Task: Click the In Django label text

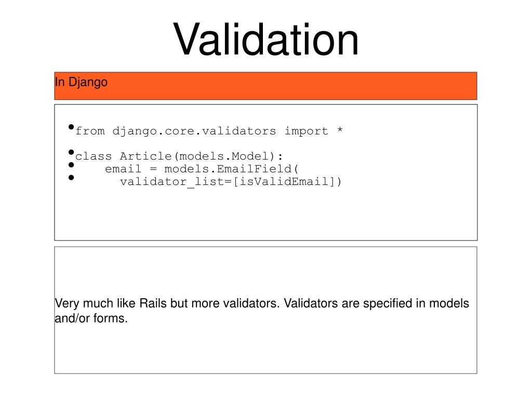Action: (81, 83)
